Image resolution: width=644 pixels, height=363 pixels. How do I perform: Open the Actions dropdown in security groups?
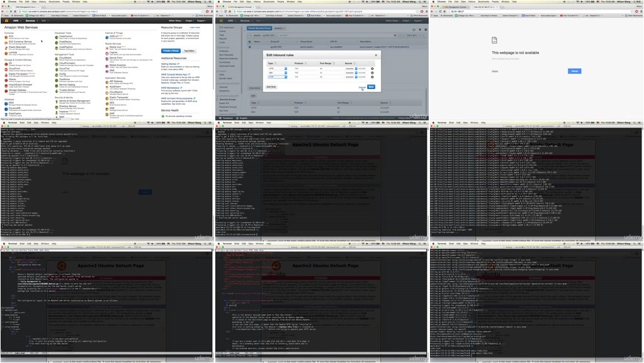click(x=280, y=28)
